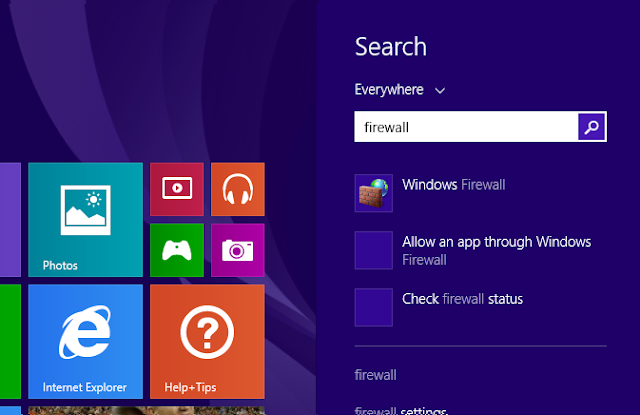Pick the 'firewall' search suggestion
The height and width of the screenshot is (415, 640).
click(x=375, y=375)
